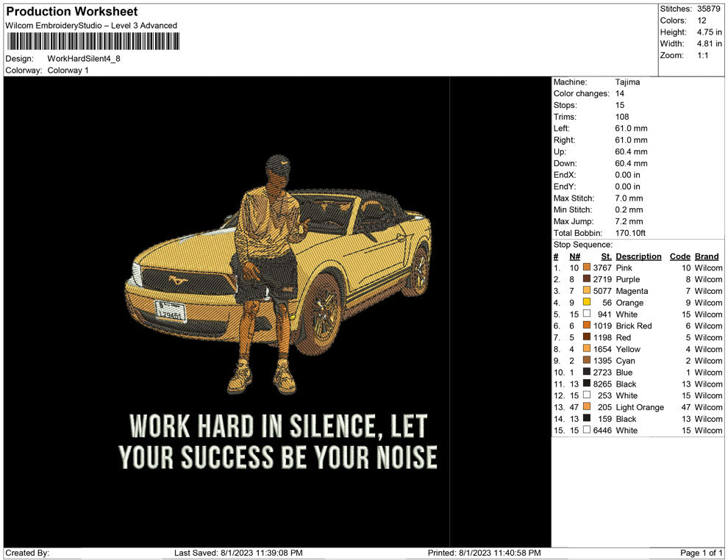Click the Colorway 1 value
This screenshot has width=728, height=560.
[x=68, y=70]
